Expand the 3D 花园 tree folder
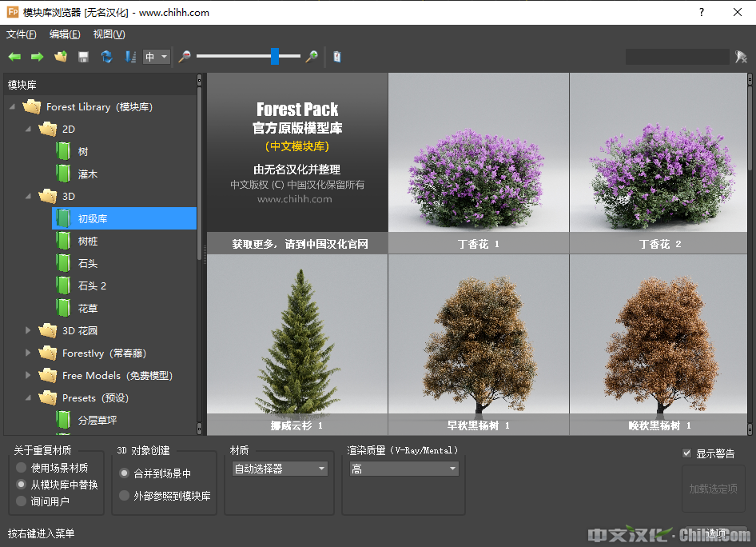756x547 pixels. (x=29, y=330)
